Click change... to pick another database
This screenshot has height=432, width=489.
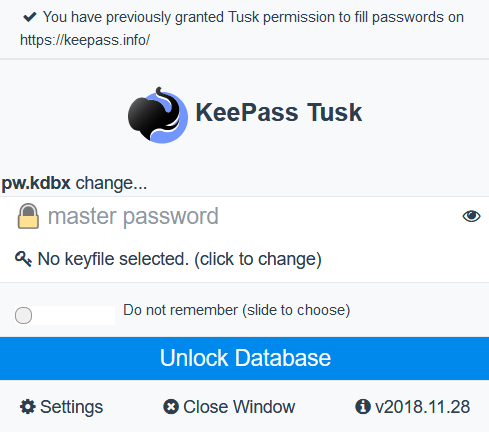pos(111,183)
